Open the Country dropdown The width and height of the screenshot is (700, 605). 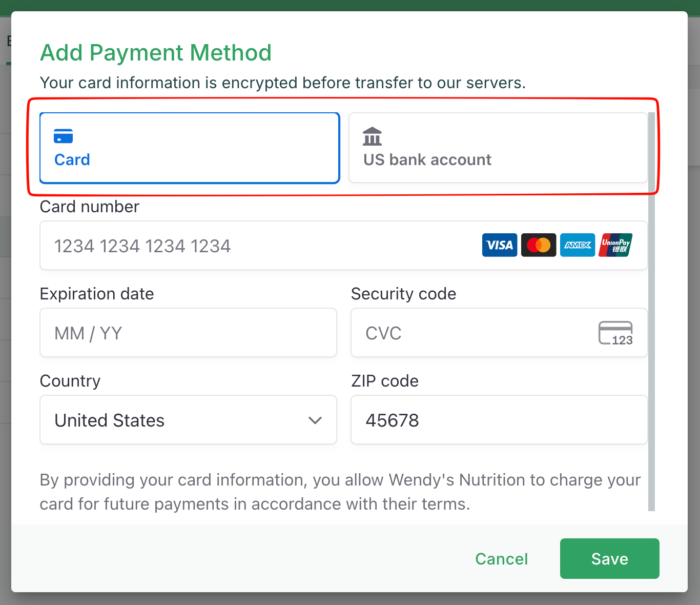coord(188,420)
